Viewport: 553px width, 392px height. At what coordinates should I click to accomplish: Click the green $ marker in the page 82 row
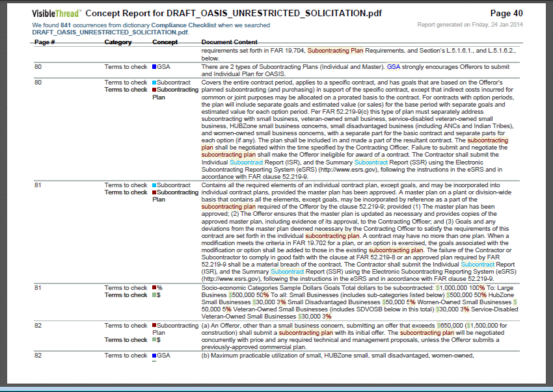pos(154,339)
